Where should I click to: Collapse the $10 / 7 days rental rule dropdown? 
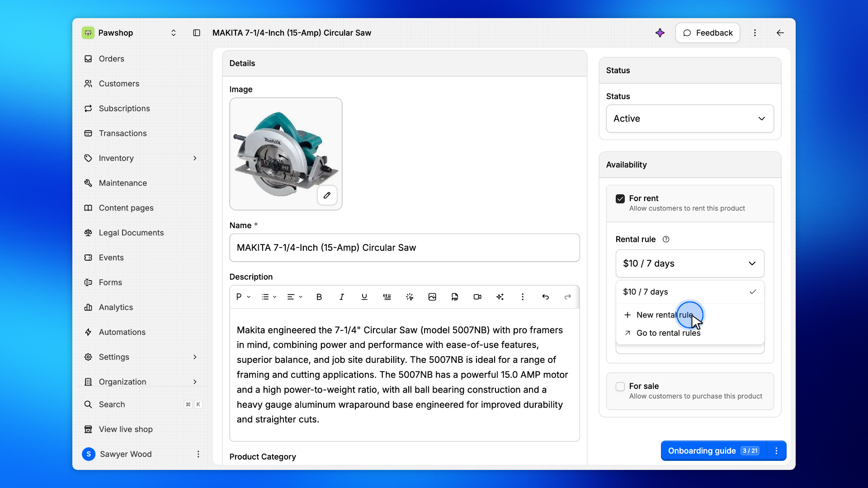[x=690, y=263]
